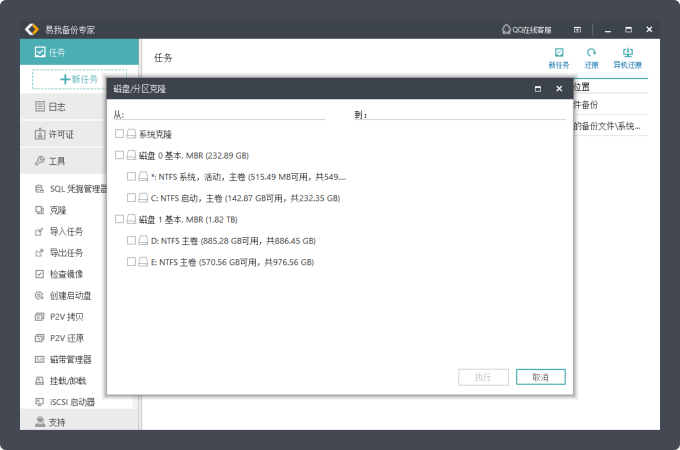The image size is (680, 450).
Task: Open 异机还原 from the toolbar
Action: click(x=627, y=57)
